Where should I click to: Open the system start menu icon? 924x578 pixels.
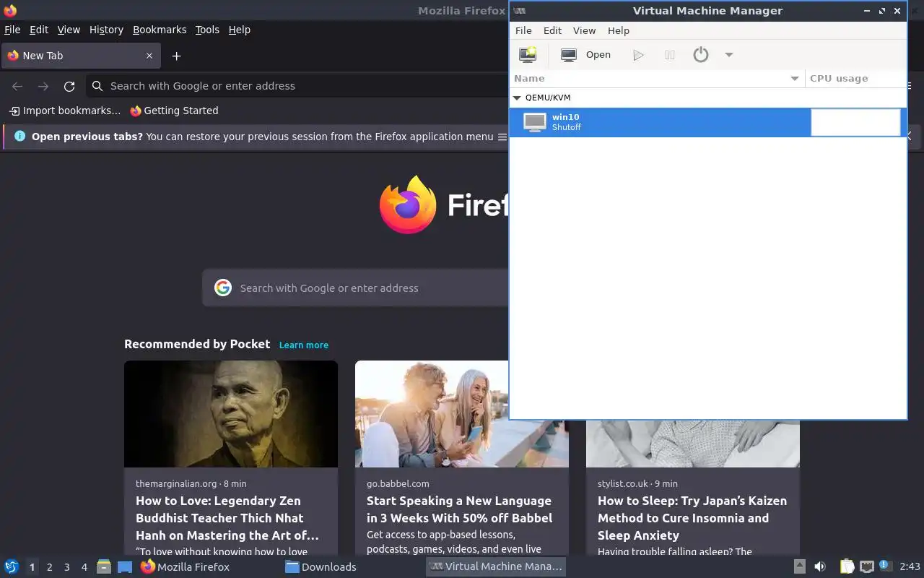pyautogui.click(x=12, y=567)
